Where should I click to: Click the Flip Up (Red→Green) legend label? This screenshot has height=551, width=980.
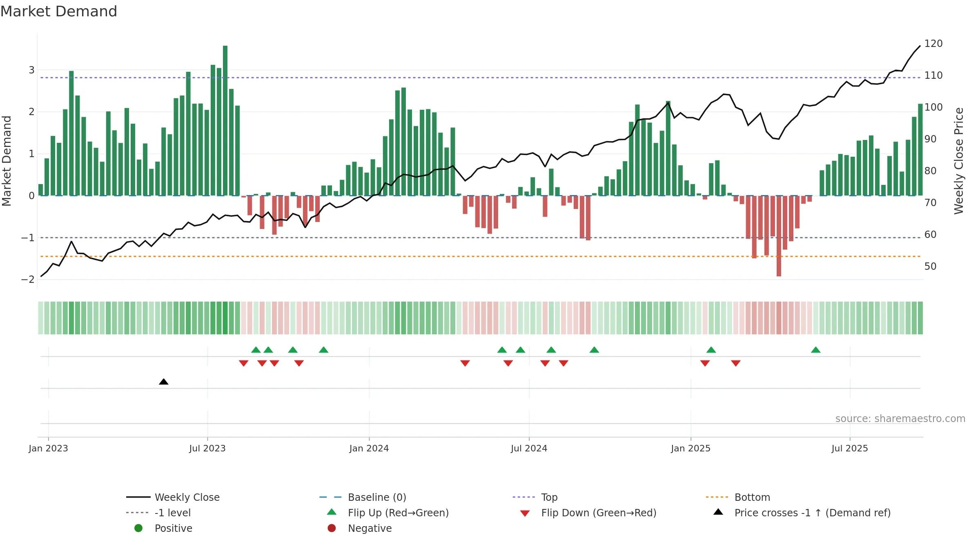point(398,513)
